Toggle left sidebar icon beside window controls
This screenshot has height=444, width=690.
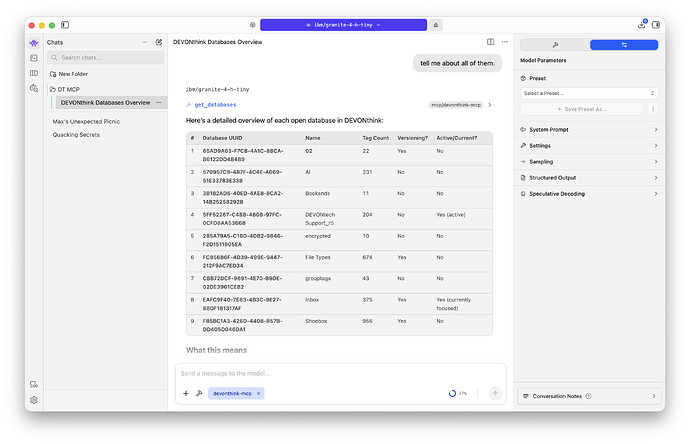(65, 25)
